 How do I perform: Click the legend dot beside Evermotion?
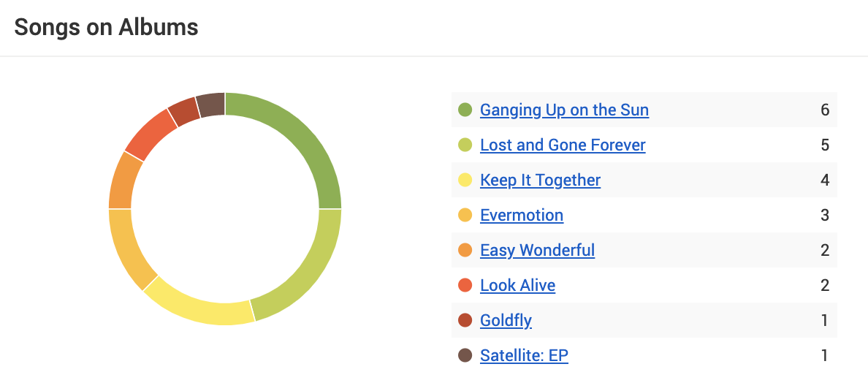click(465, 216)
